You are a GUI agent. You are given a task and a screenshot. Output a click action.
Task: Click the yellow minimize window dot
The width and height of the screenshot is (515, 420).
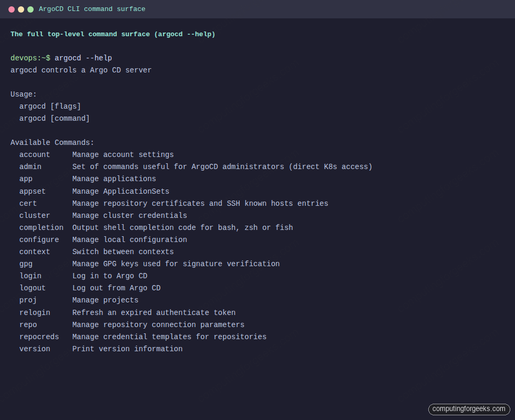click(21, 9)
